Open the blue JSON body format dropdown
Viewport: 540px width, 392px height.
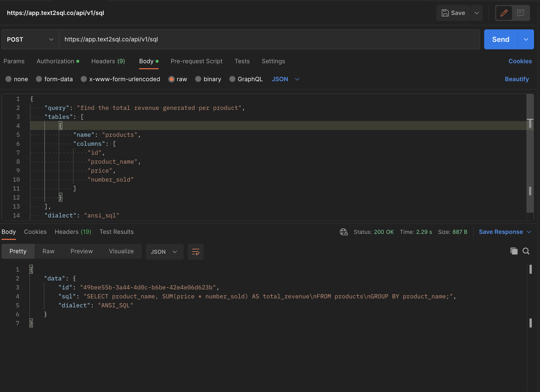(285, 79)
